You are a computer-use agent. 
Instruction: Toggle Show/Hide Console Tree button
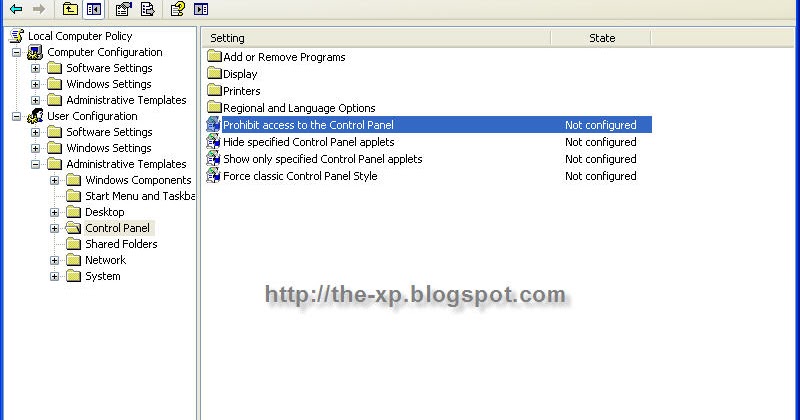94,9
